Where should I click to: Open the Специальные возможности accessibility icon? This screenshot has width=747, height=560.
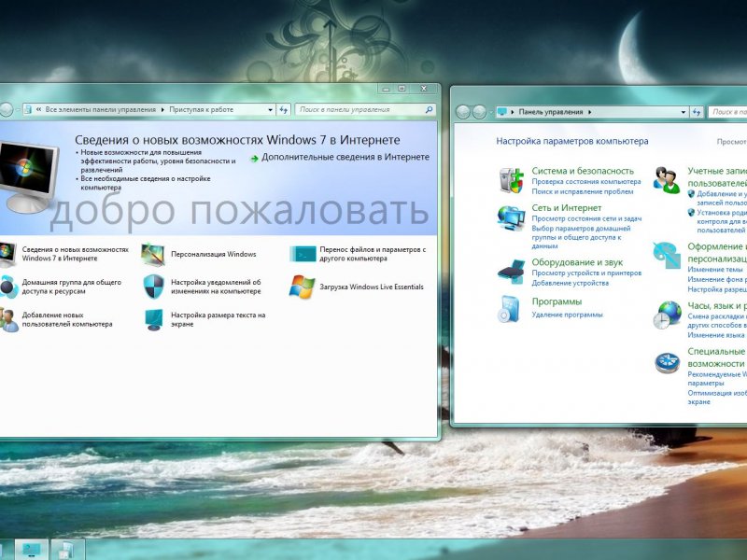click(x=667, y=363)
